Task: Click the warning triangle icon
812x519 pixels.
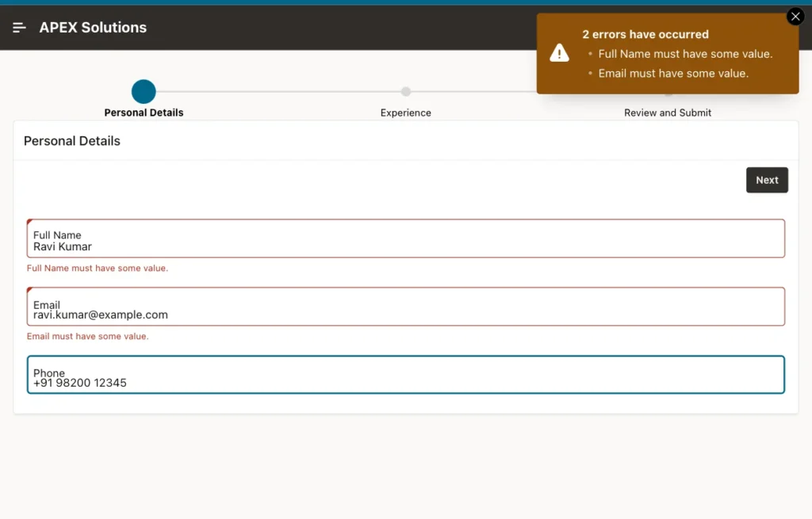Action: tap(559, 53)
